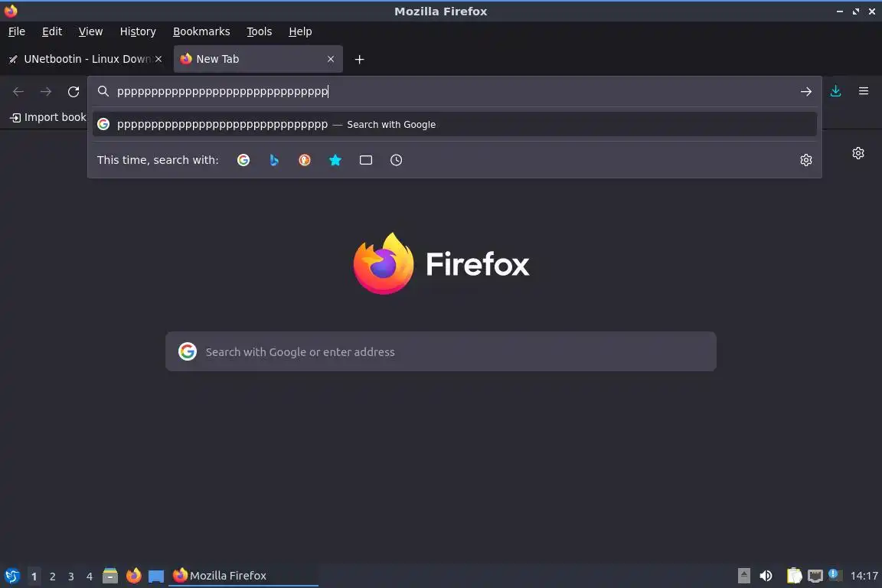Open the network tray icon
Screen dimensions: 882x588
click(815, 576)
